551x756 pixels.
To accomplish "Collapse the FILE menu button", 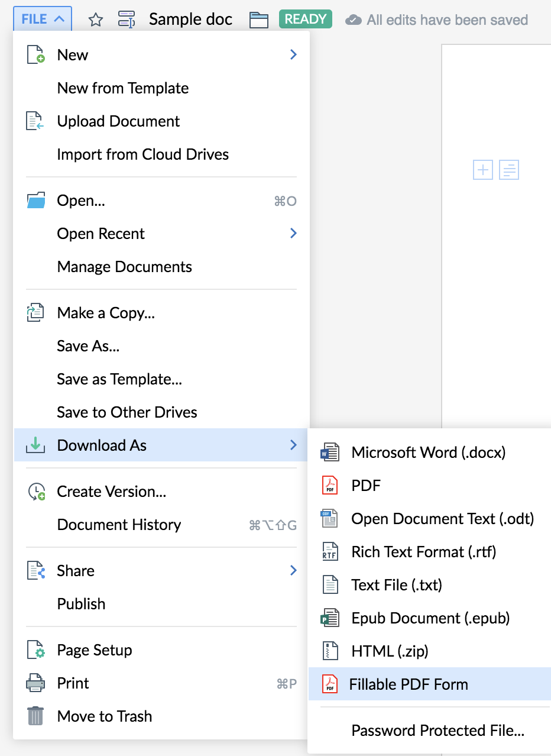I will (43, 19).
